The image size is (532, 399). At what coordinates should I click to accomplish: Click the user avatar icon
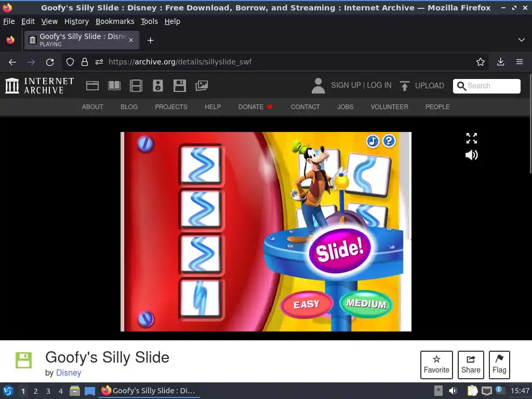(x=318, y=86)
